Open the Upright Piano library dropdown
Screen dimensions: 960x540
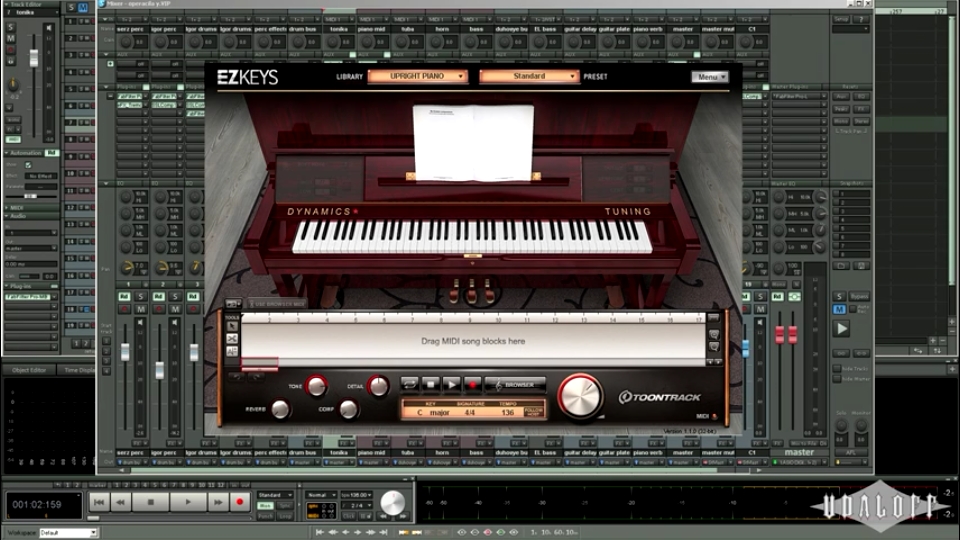click(417, 76)
